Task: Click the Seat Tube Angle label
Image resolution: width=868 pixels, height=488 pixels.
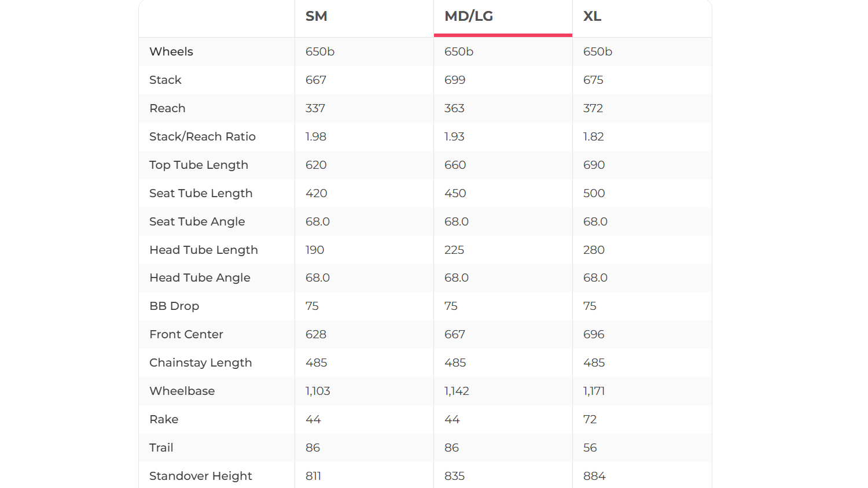Action: click(197, 221)
